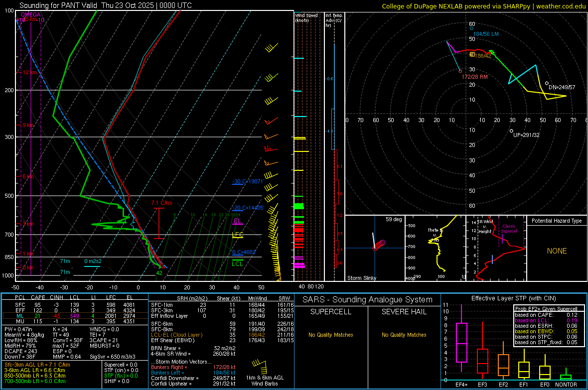The image size is (588, 390).
Task: Click the Classic Supercell magenta label
Action: pos(509,229)
